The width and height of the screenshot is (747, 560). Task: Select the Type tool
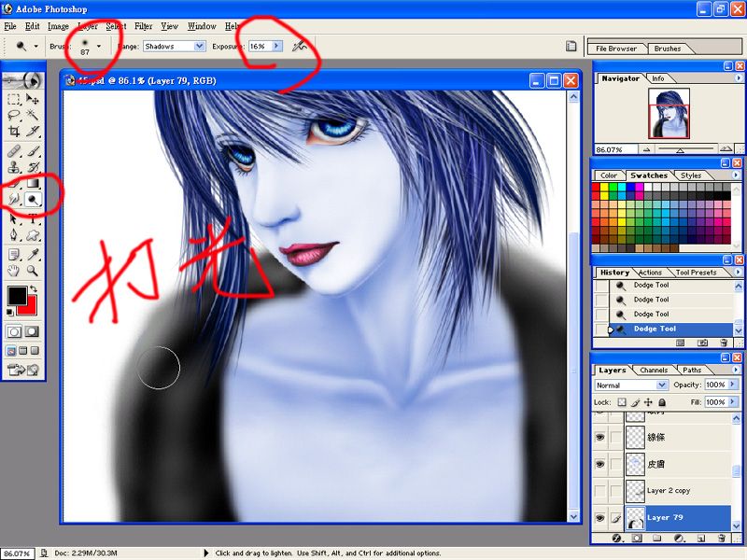(x=33, y=219)
